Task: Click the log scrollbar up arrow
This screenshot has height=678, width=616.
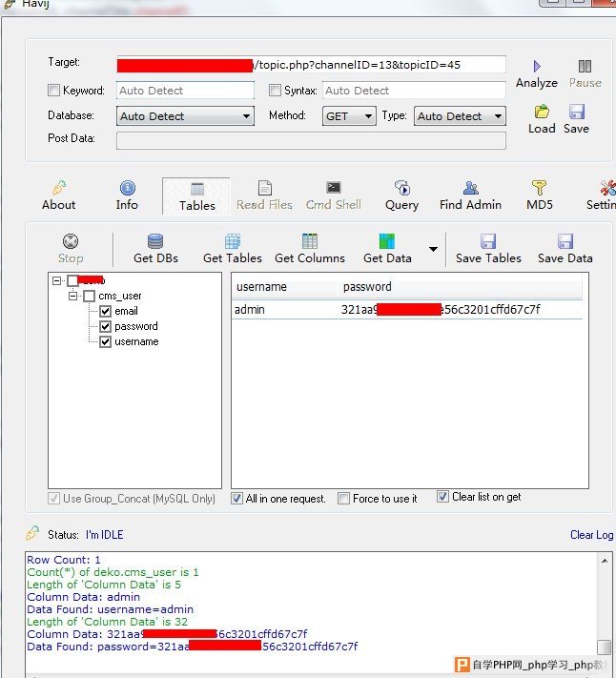Action: pos(605,561)
